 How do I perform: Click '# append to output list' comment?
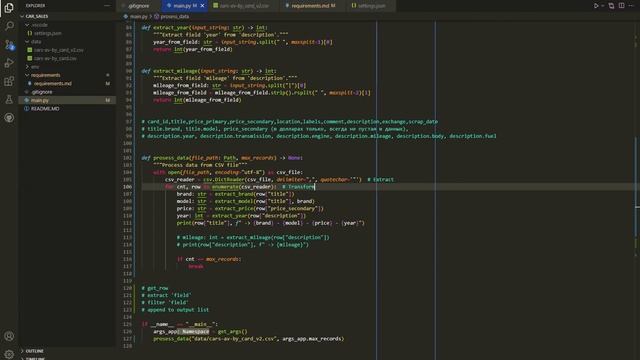175,310
